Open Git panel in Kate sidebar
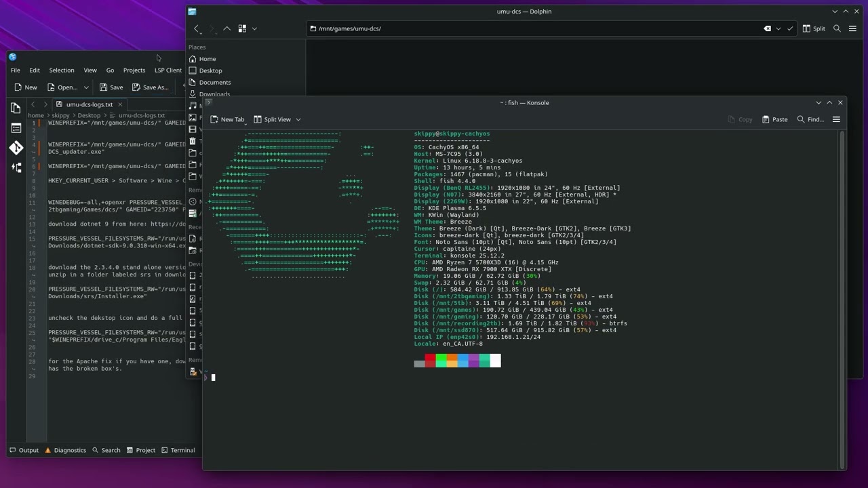The height and width of the screenshot is (488, 868). pos(16,148)
